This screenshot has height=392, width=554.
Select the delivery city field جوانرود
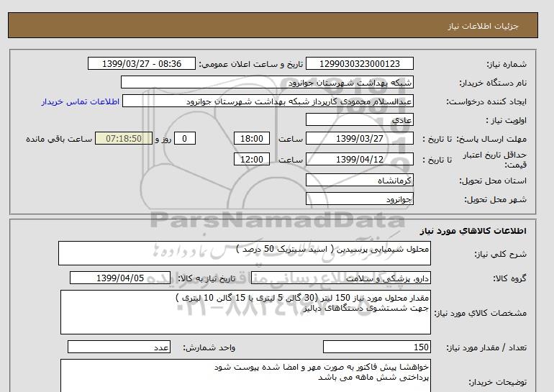tap(359, 199)
